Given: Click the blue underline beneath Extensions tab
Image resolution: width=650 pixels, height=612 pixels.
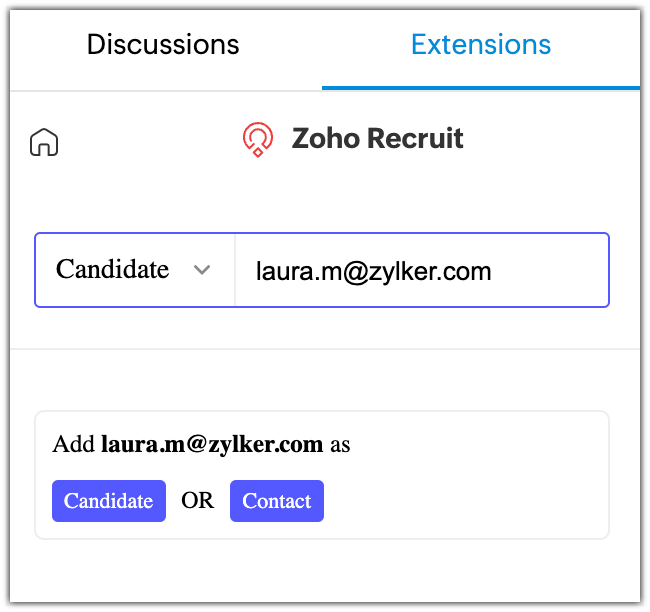Looking at the screenshot, I should 480,88.
